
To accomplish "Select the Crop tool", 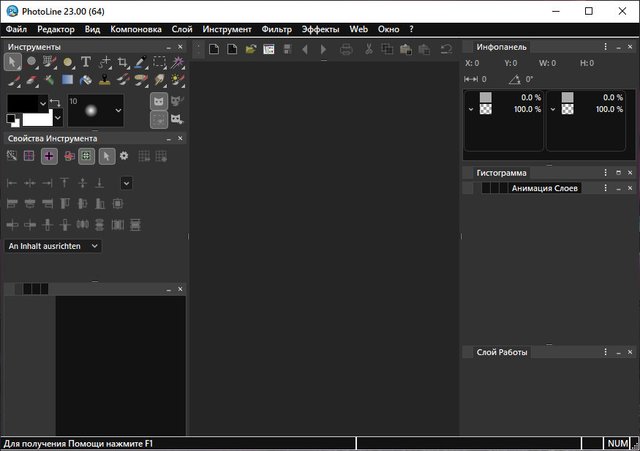I will pos(122,62).
